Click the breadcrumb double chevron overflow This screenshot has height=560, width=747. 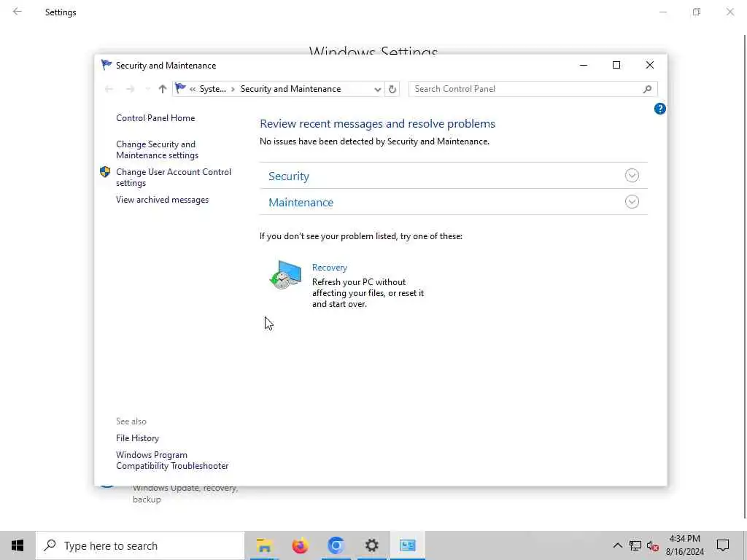(193, 89)
